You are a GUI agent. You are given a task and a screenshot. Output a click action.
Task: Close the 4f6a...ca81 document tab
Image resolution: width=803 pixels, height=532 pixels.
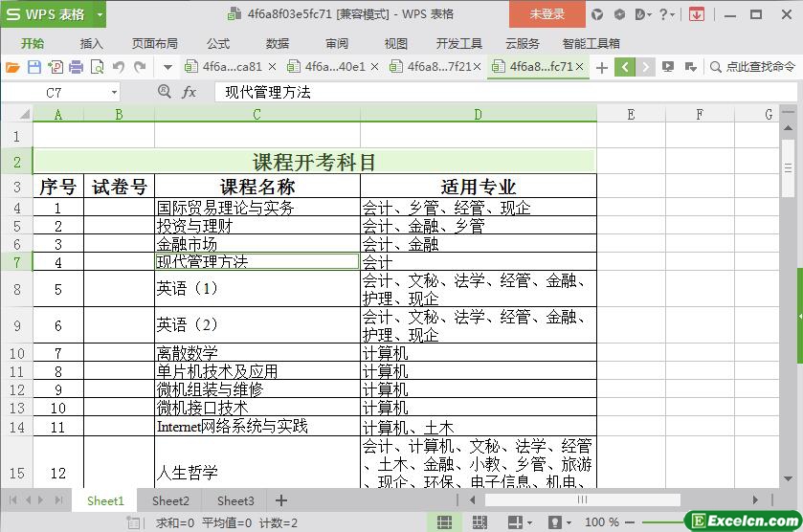[272, 67]
